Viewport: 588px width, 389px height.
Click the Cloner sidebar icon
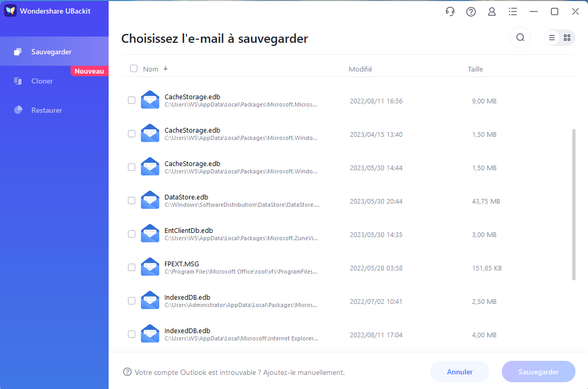point(18,81)
